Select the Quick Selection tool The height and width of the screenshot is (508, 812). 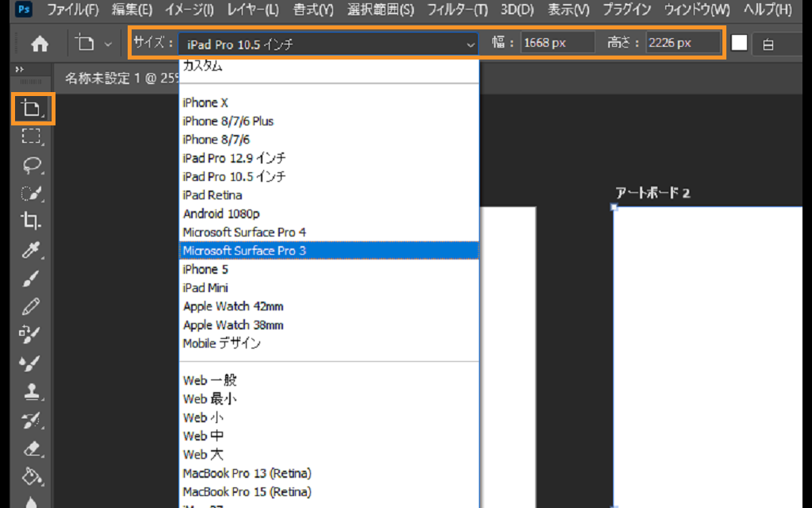[32, 193]
